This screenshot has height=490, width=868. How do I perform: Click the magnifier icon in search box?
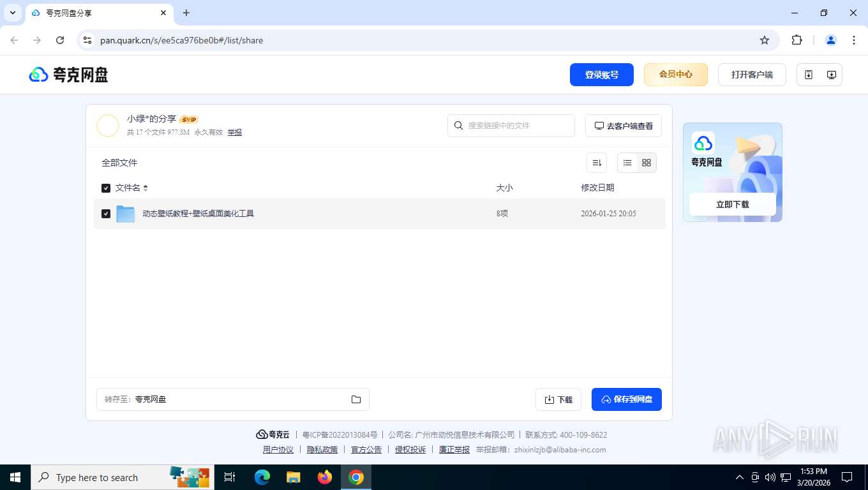[458, 126]
